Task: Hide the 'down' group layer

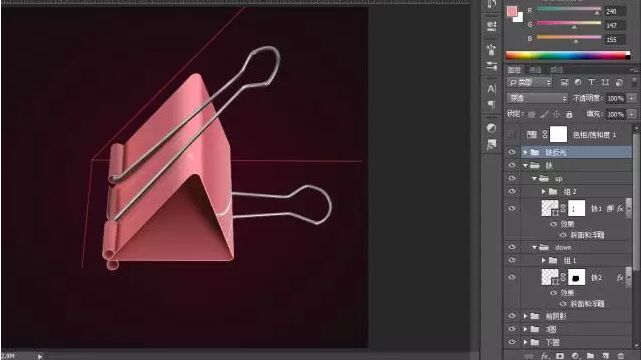Action: point(512,247)
